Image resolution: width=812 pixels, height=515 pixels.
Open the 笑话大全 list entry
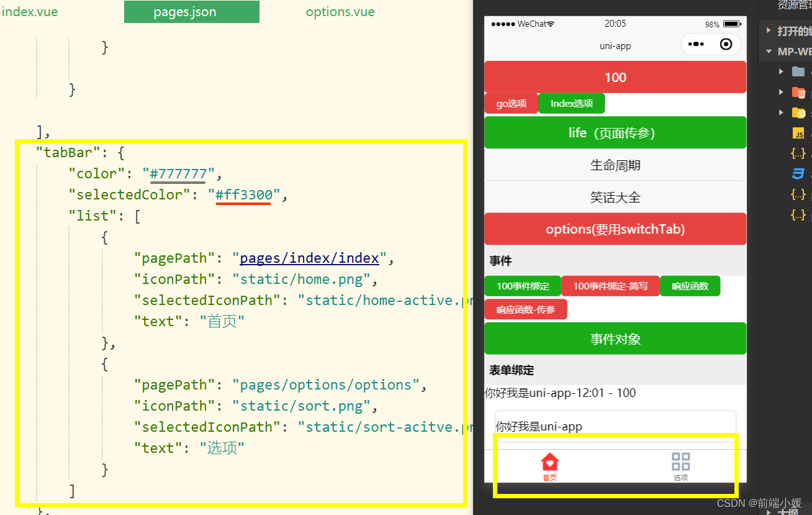[x=615, y=198]
